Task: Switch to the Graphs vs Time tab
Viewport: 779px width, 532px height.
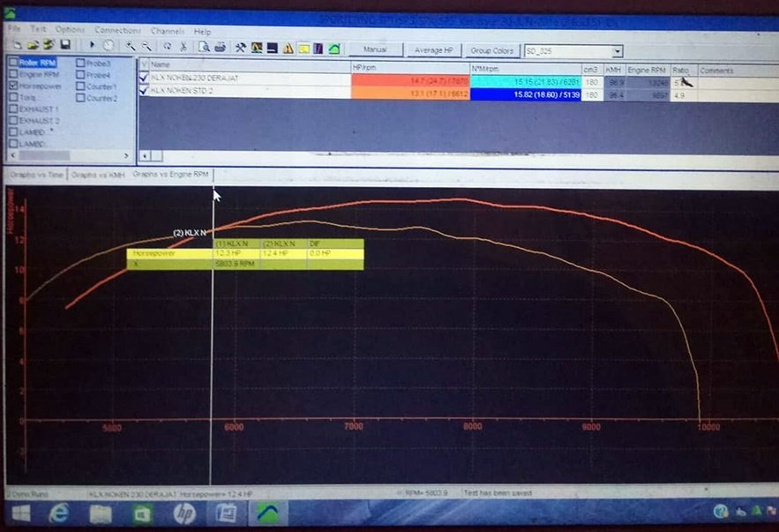Action: pyautogui.click(x=36, y=175)
